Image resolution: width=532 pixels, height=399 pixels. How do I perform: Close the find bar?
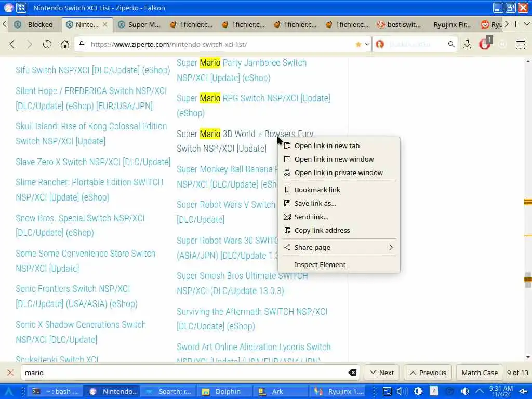point(10,373)
